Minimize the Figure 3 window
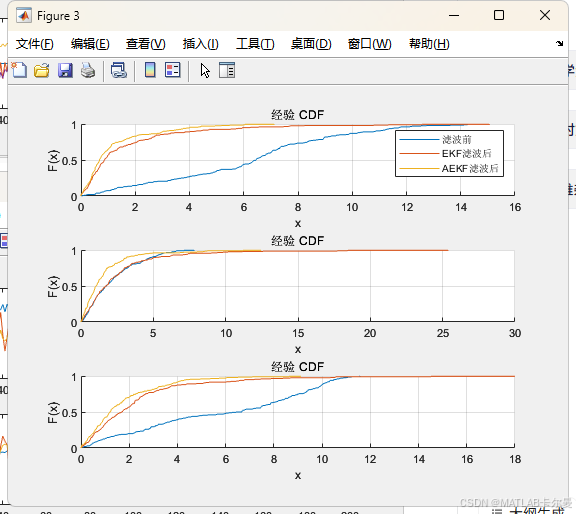Viewport: 576px width, 514px height. (454, 15)
